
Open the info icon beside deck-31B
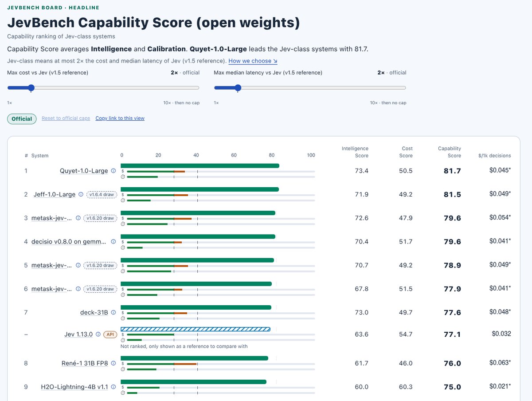113,312
